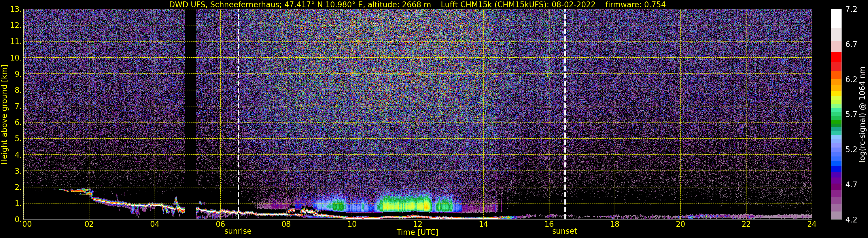Click the height-axis tick label '10.'
The height and width of the screenshot is (238, 868).
pos(16,58)
